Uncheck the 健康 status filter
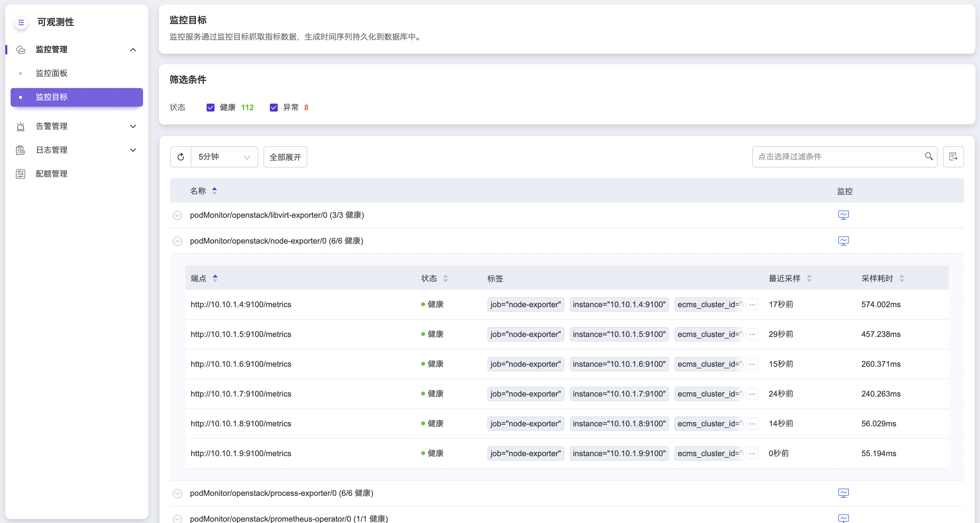Screen dimensions: 980x523 click(210, 108)
